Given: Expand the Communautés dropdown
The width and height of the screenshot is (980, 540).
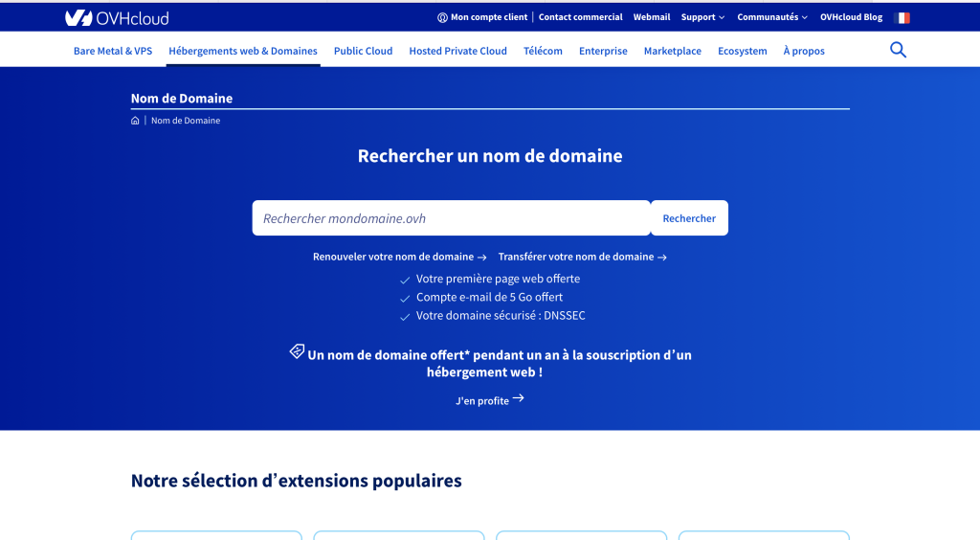Looking at the screenshot, I should [x=772, y=17].
